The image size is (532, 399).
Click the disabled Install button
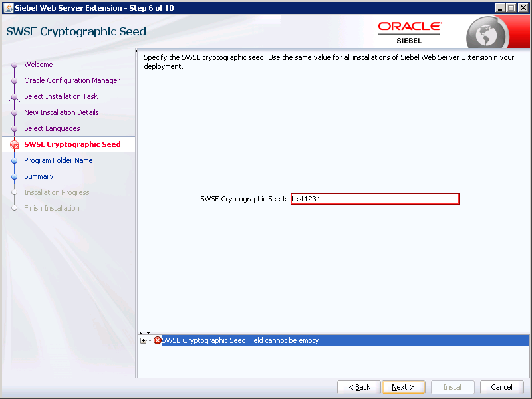pos(453,387)
